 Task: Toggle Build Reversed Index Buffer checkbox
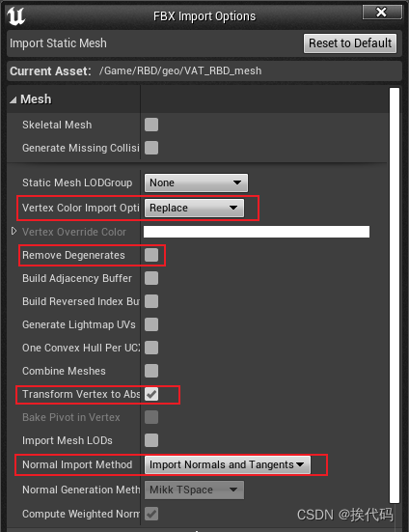tap(151, 301)
